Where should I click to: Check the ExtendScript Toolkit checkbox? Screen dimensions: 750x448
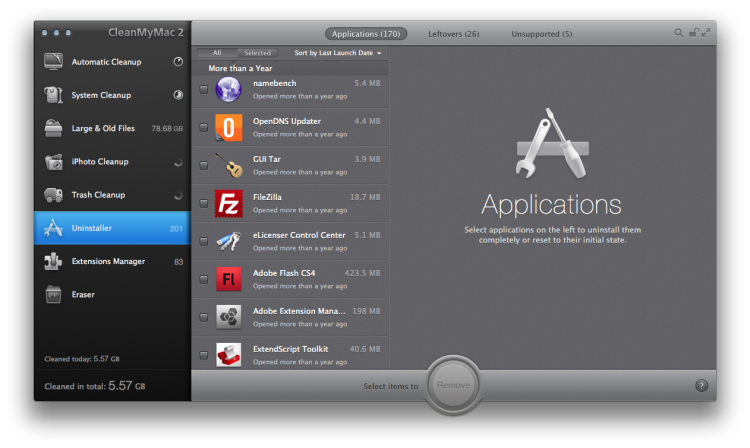click(204, 355)
